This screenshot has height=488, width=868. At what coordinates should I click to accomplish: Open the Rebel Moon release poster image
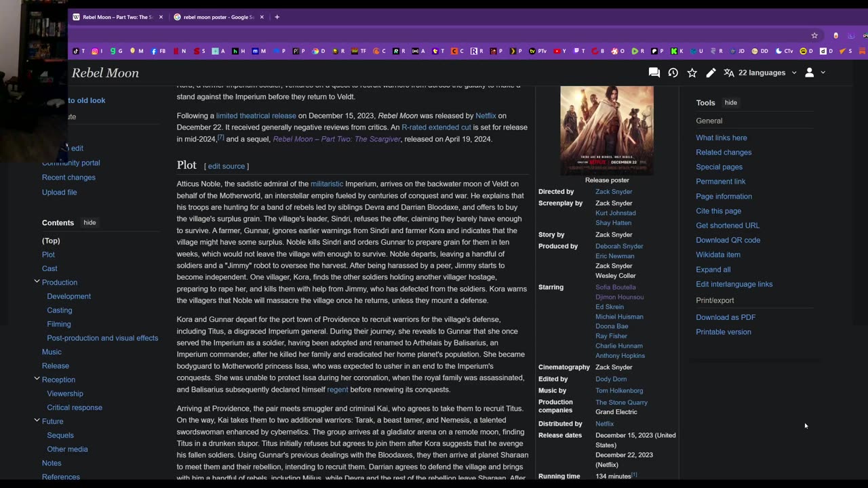point(607,130)
